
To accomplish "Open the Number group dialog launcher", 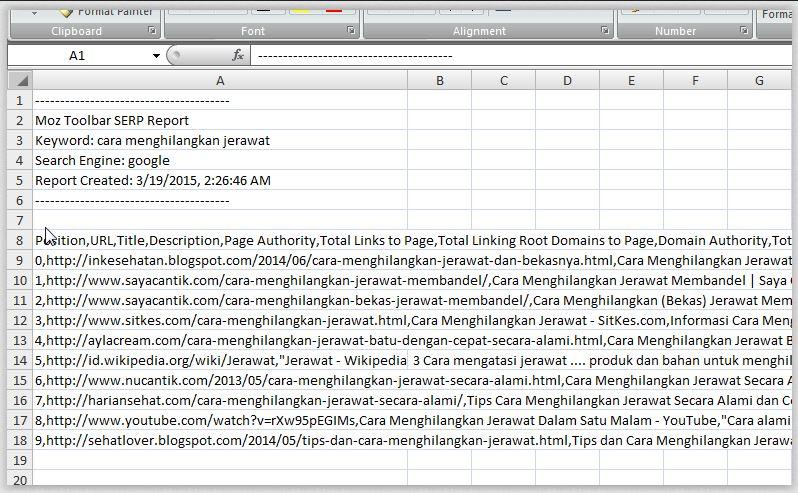I will click(744, 31).
